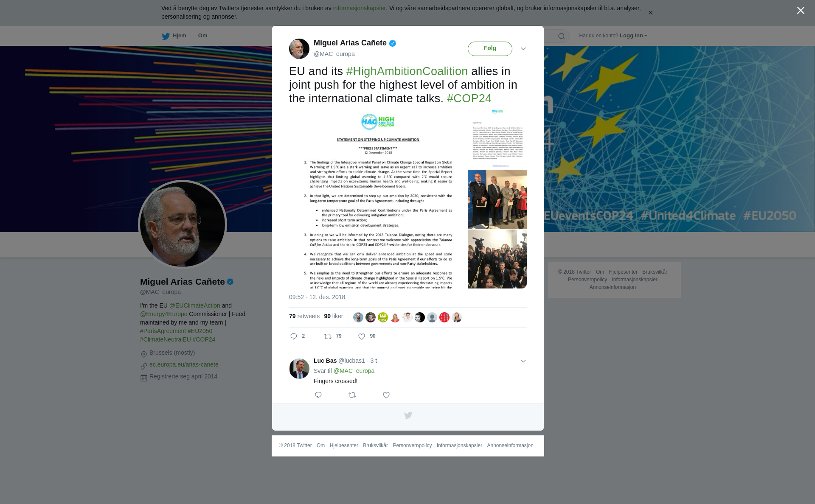Close the tweet overlay with top-right X
The width and height of the screenshot is (815, 504).
click(801, 11)
